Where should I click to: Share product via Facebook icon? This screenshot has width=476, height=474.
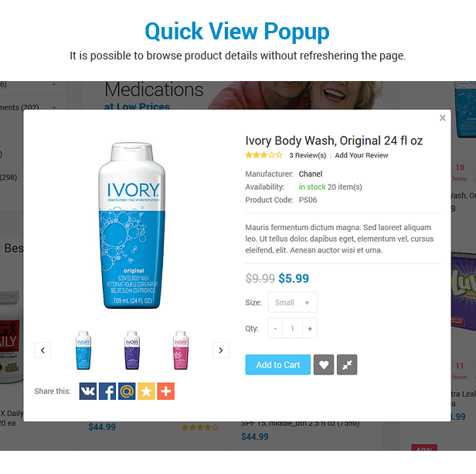(107, 391)
